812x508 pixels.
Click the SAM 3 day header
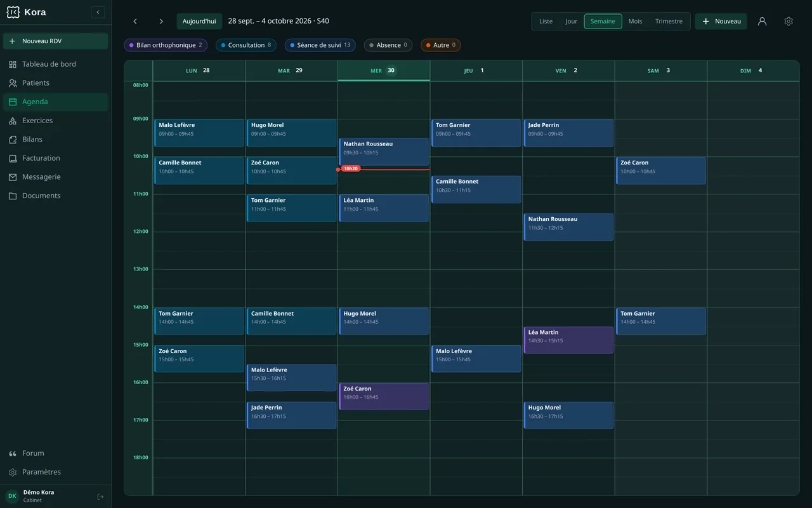660,70
